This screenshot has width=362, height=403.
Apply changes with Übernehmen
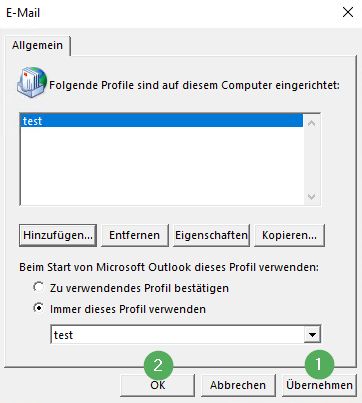pos(319,385)
